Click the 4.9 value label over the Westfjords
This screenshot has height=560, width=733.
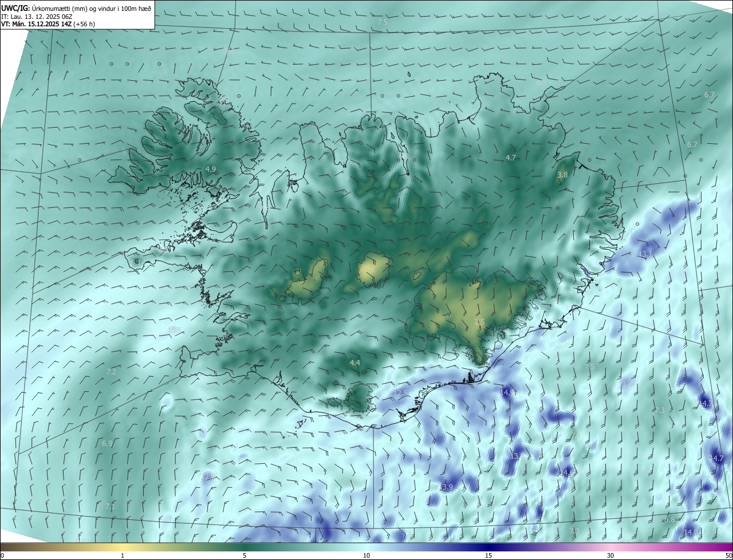click(210, 169)
